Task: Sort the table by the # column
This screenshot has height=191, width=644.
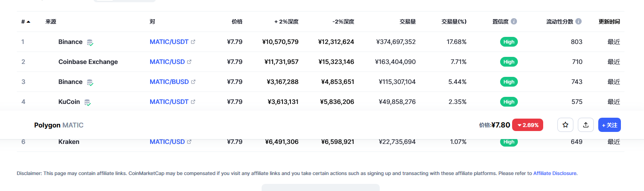Action: click(x=25, y=21)
